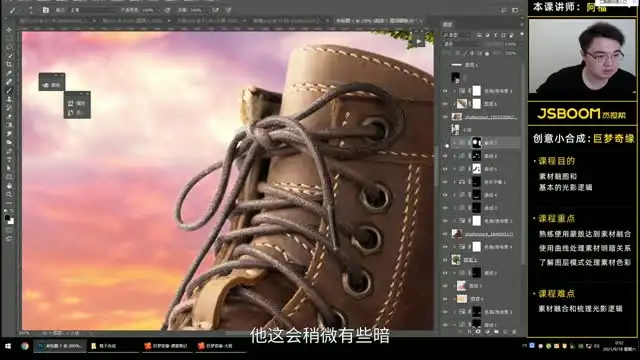
Task: Toggle the layer filter switch in Layers panel
Action: point(522,35)
